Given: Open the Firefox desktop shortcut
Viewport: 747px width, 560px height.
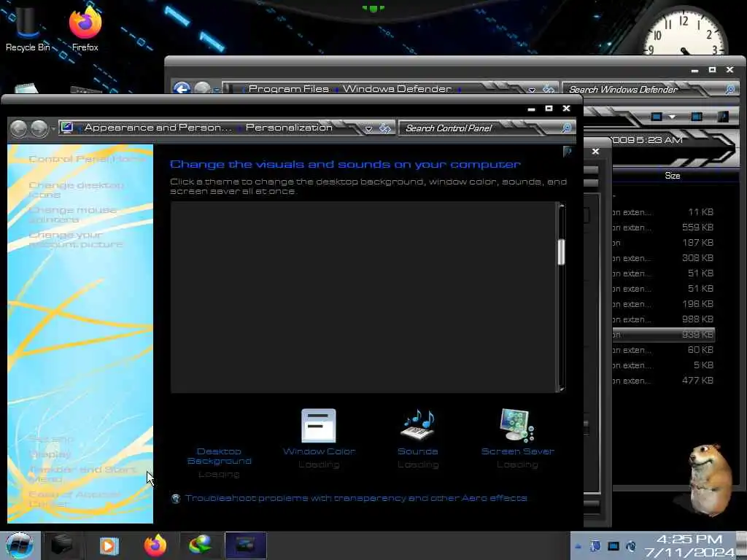Looking at the screenshot, I should 85,28.
